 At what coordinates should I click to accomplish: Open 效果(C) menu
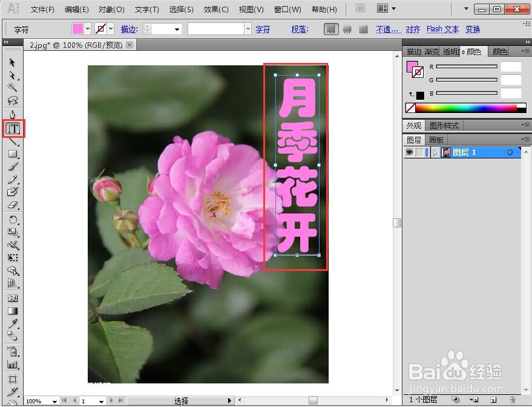(x=216, y=10)
